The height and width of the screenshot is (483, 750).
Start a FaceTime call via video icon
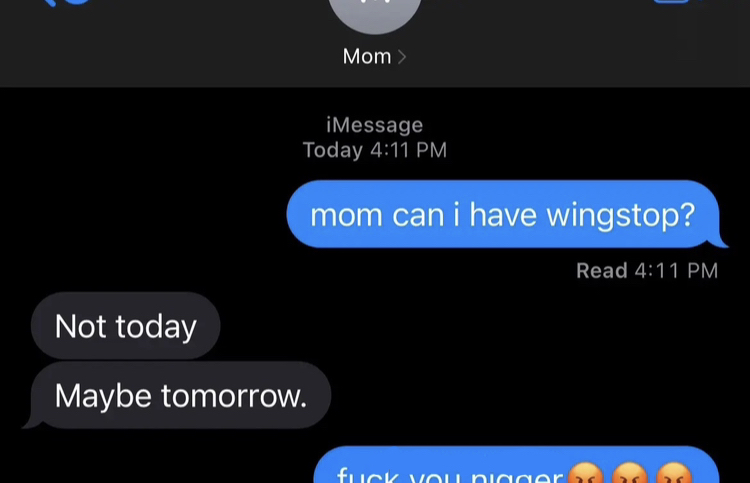pyautogui.click(x=672, y=1)
